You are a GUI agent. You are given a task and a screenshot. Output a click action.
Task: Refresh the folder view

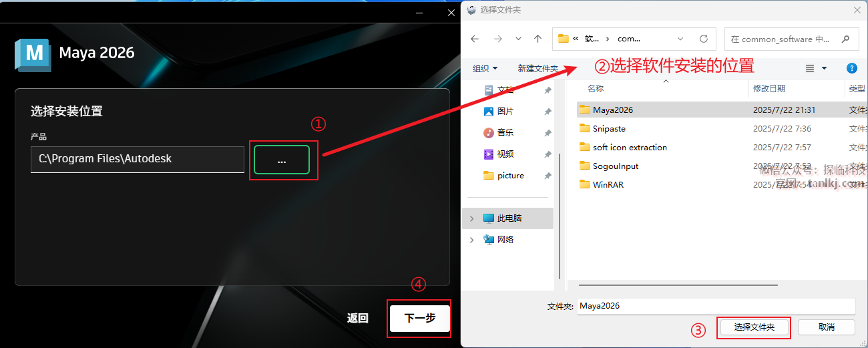click(704, 39)
